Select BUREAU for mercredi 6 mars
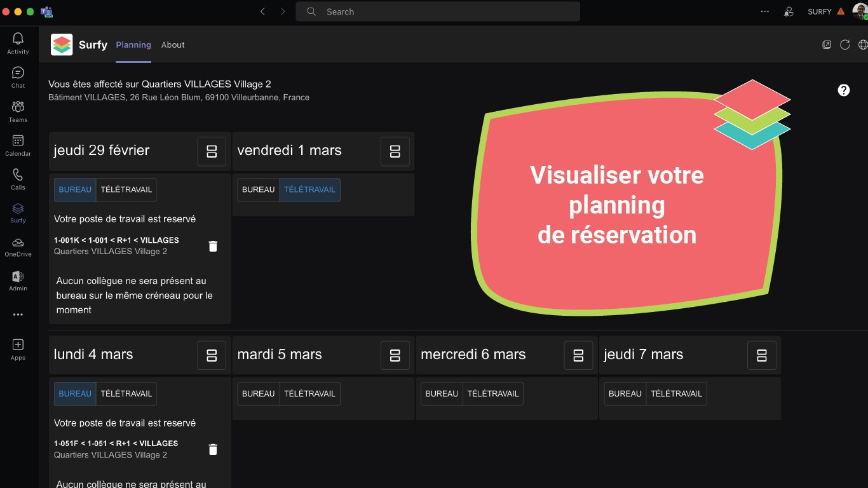The height and width of the screenshot is (488, 868). point(442,393)
